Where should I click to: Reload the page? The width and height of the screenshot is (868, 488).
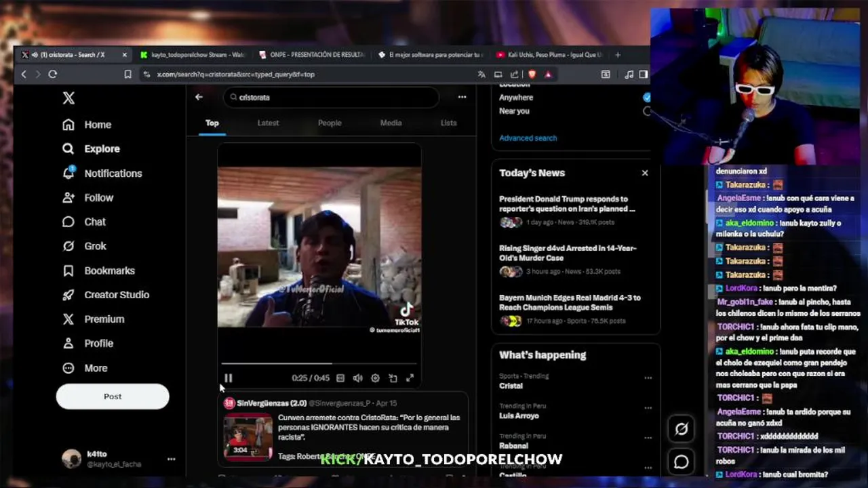pyautogui.click(x=52, y=75)
